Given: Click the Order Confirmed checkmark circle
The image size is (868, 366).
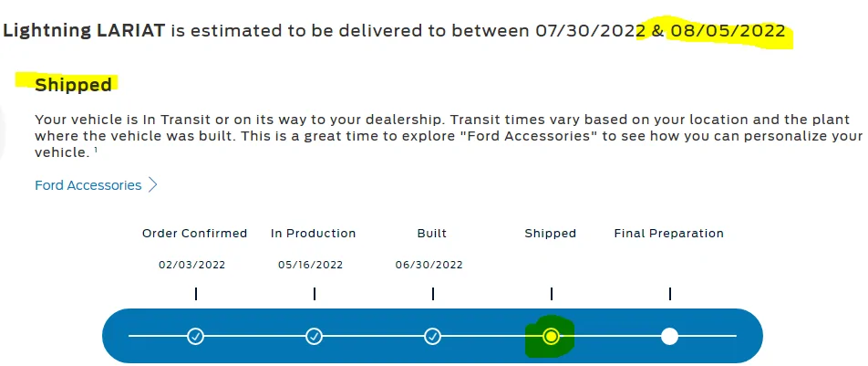Looking at the screenshot, I should [195, 336].
